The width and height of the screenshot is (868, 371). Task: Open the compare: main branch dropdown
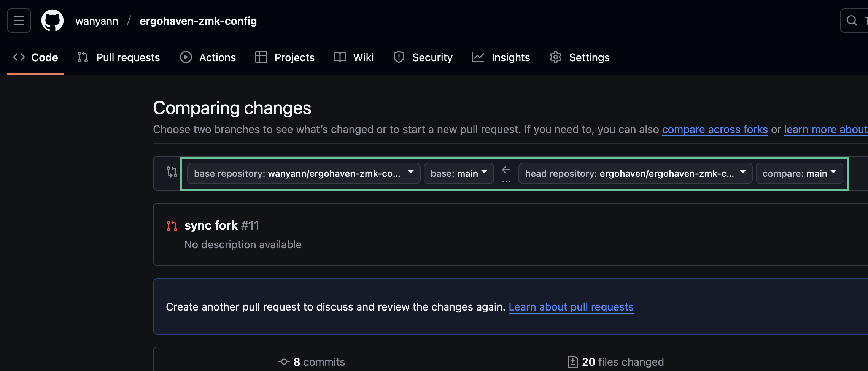coord(799,173)
